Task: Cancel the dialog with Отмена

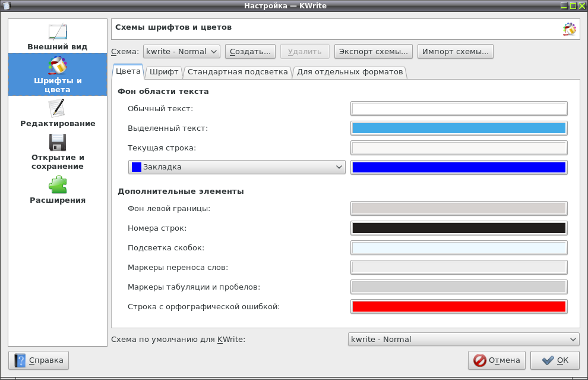Action: coord(497,360)
